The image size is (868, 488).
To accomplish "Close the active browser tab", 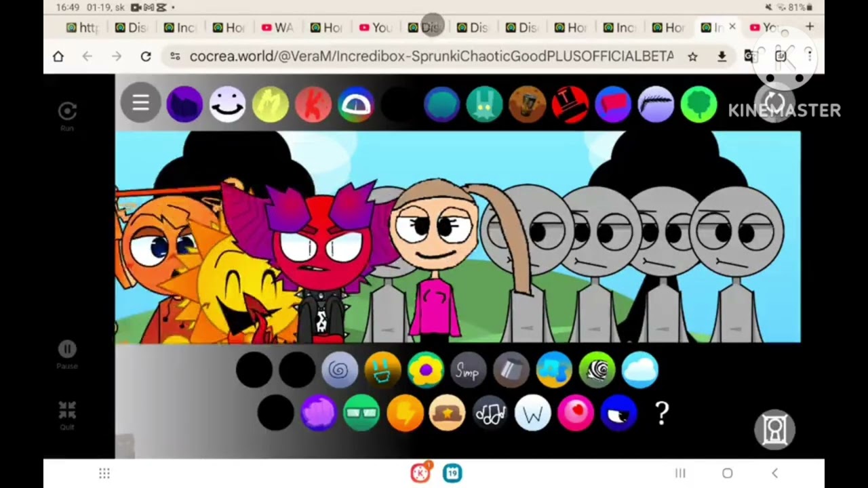I will 732,27.
